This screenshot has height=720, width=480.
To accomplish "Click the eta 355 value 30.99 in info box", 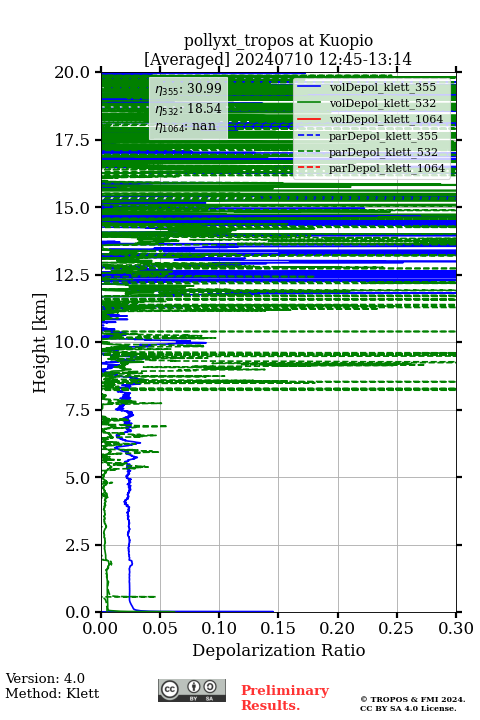I will pyautogui.click(x=188, y=89).
